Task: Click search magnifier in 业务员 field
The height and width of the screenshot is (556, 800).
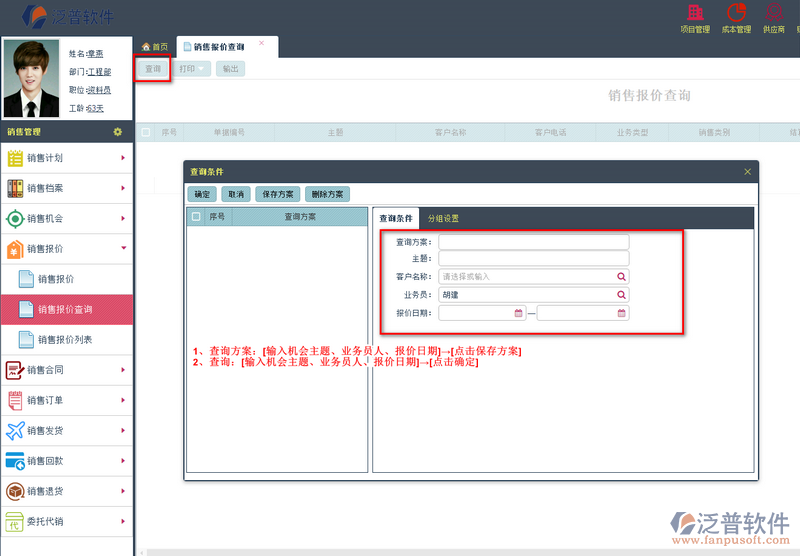Action: [621, 295]
